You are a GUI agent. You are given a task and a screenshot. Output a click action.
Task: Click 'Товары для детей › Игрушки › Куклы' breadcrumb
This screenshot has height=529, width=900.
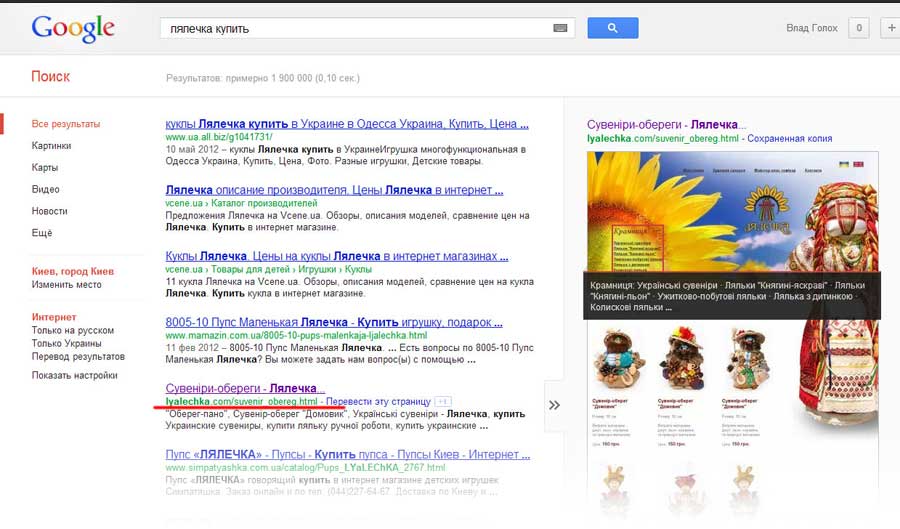[x=292, y=269]
